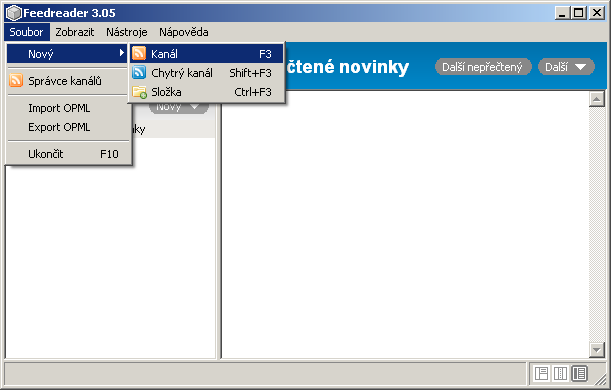Click the scrollbar up arrow in news pane
The height and width of the screenshot is (390, 611).
pyautogui.click(x=597, y=99)
